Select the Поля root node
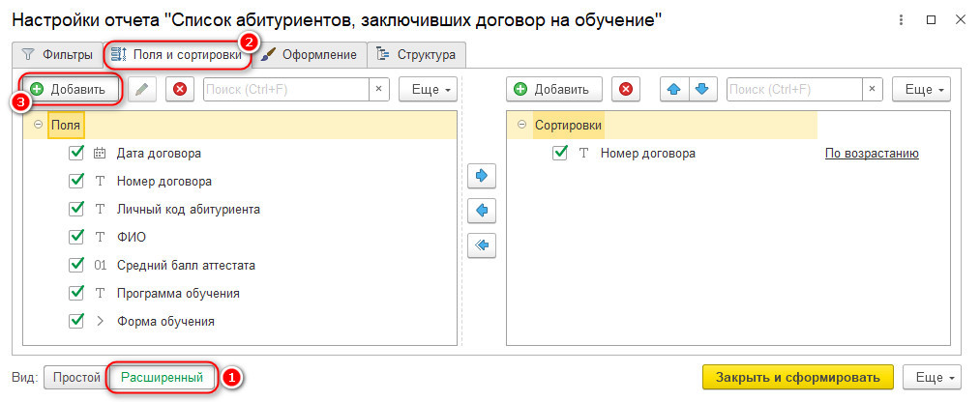This screenshot has height=402, width=980. 66,125
